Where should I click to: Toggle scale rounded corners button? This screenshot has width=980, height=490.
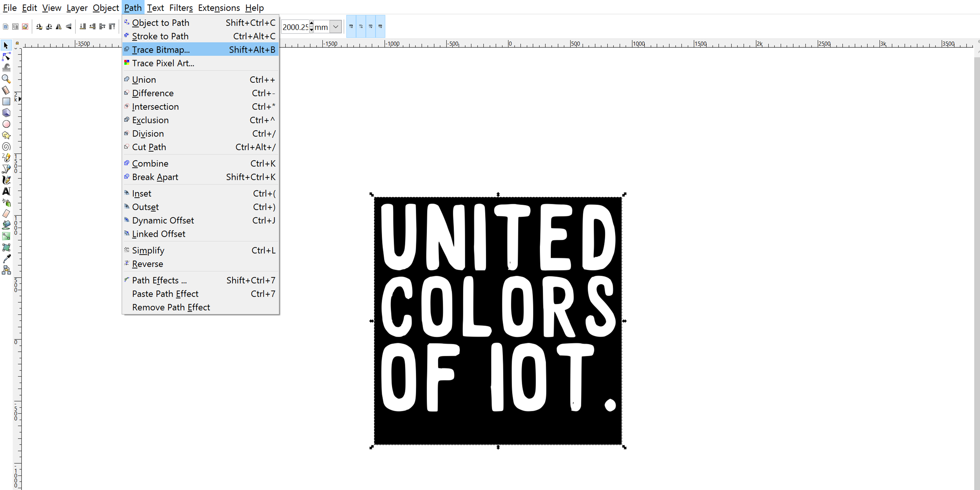point(361,27)
